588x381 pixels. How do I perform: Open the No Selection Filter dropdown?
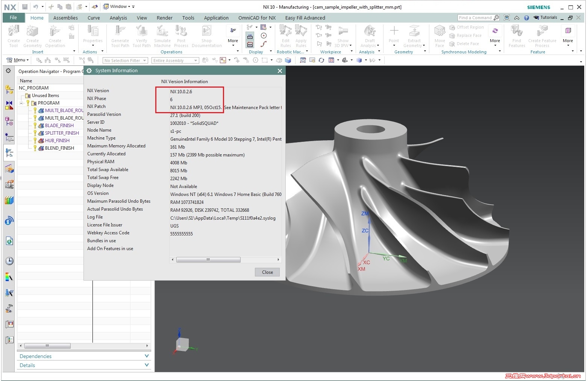pyautogui.click(x=125, y=61)
